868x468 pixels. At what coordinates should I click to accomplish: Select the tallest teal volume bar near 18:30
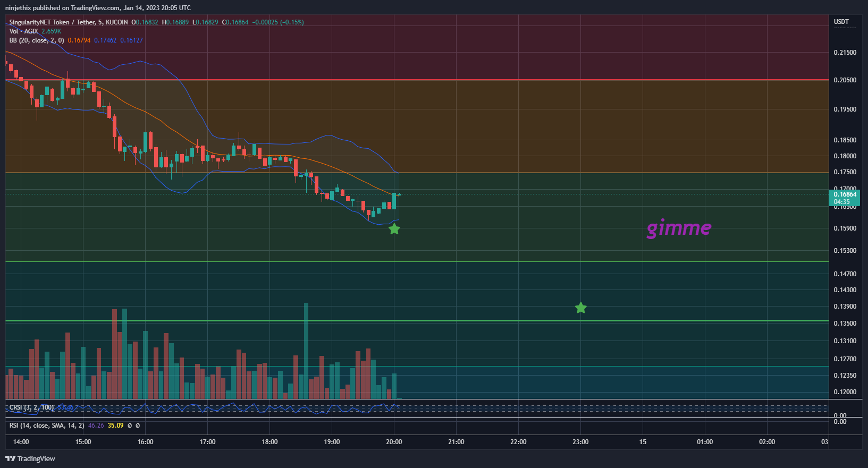306,351
